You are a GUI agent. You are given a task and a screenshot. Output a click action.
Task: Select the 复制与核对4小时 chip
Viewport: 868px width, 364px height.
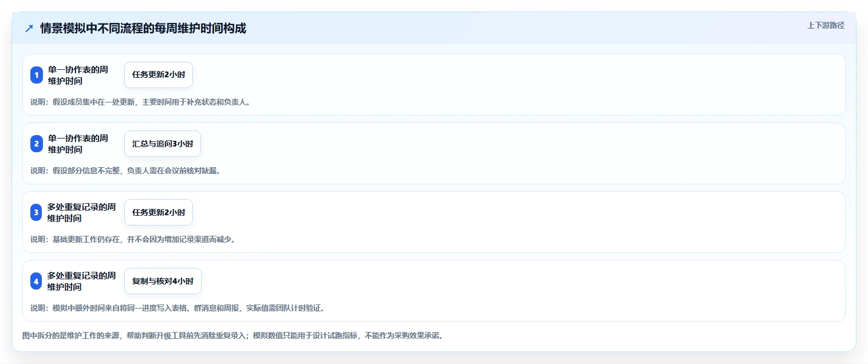click(163, 281)
